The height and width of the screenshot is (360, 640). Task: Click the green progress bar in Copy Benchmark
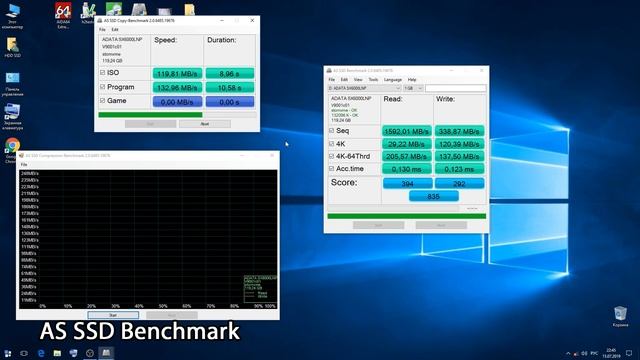[150, 115]
